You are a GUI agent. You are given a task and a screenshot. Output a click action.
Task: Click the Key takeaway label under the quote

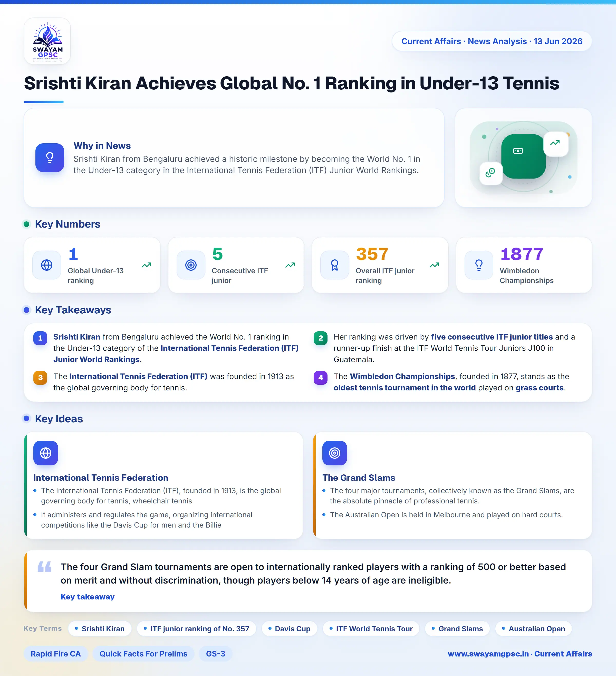tap(88, 597)
